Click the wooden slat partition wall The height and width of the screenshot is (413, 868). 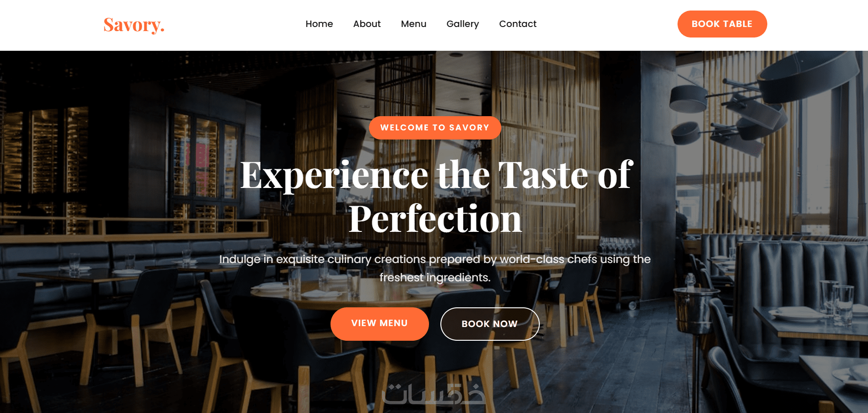point(545,137)
